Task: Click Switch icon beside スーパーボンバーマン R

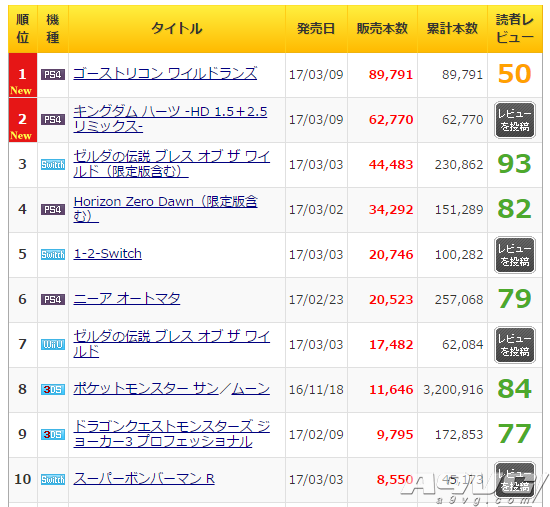Action: tap(53, 479)
